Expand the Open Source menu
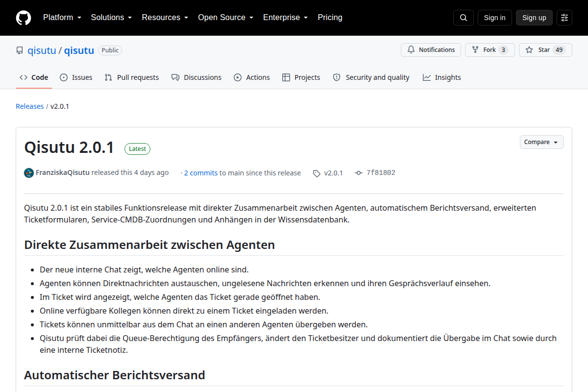Viewport: 588px width, 392px height. coord(225,18)
